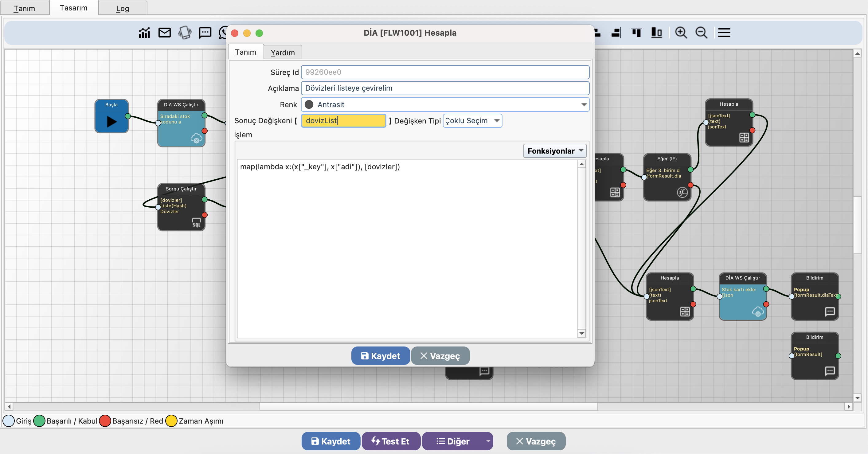This screenshot has height=454, width=868.
Task: Click the align top toolbar icon
Action: (636, 33)
